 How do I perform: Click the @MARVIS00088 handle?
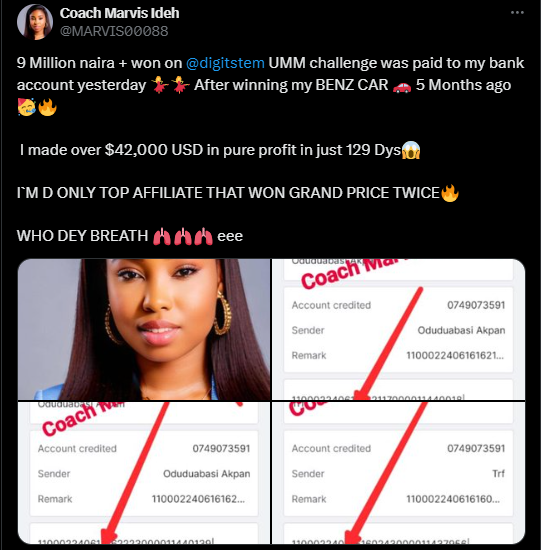[x=114, y=31]
